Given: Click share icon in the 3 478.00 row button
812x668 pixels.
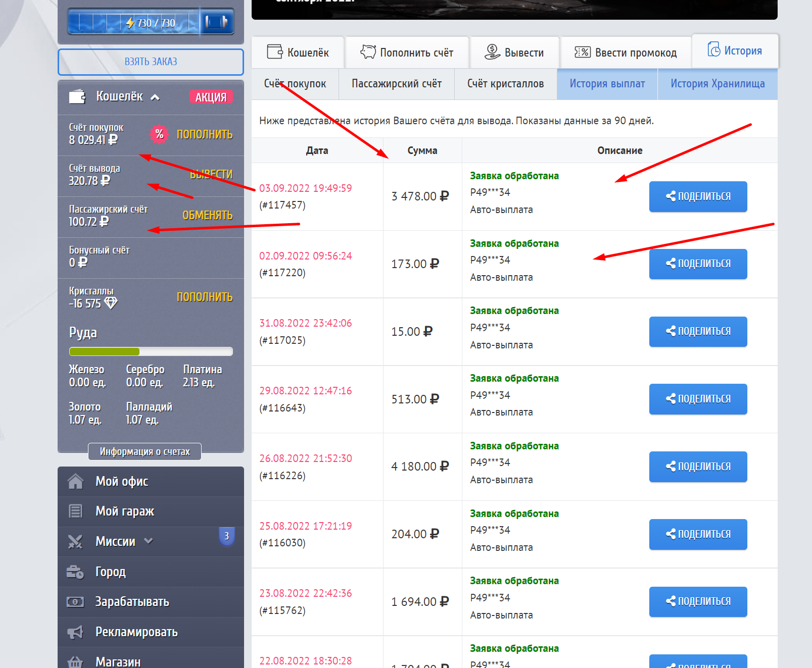Looking at the screenshot, I should [671, 196].
